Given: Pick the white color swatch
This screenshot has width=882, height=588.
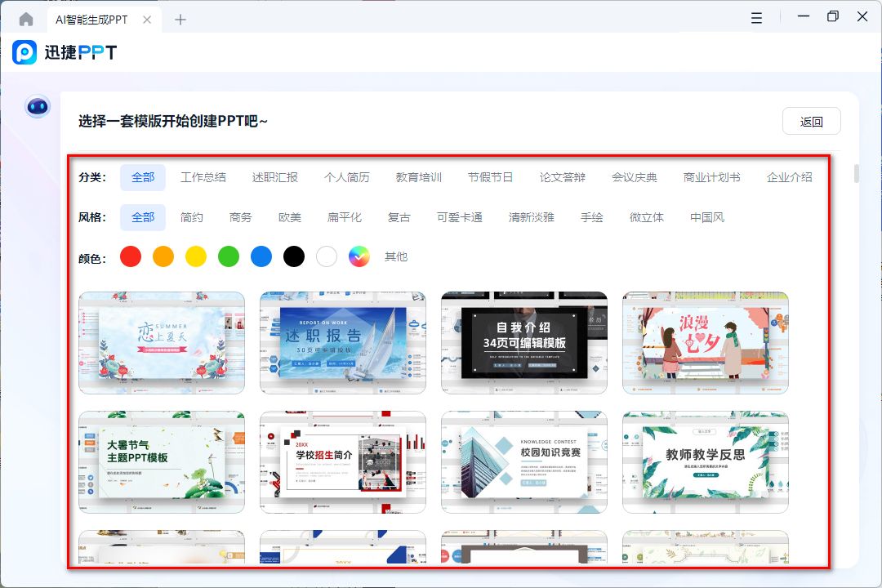Looking at the screenshot, I should pyautogui.click(x=326, y=256).
